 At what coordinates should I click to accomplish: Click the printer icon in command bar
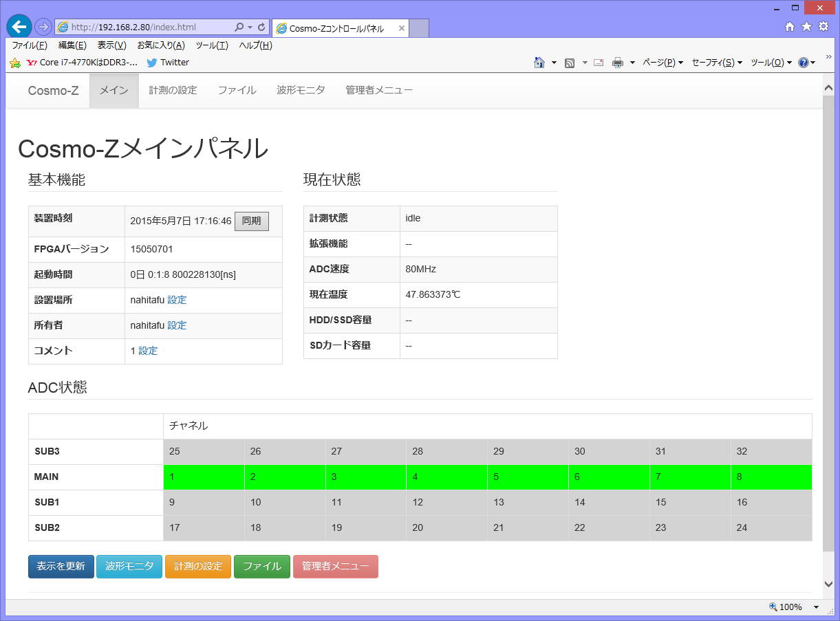[618, 63]
